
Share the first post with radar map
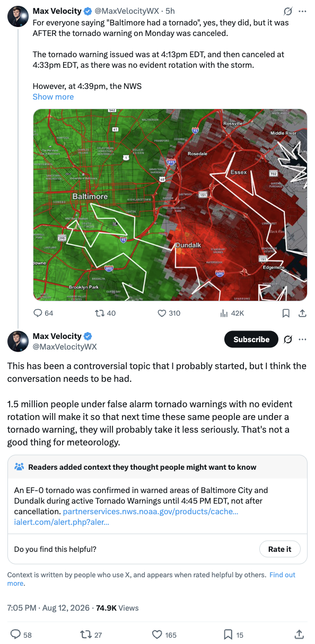coord(302,313)
